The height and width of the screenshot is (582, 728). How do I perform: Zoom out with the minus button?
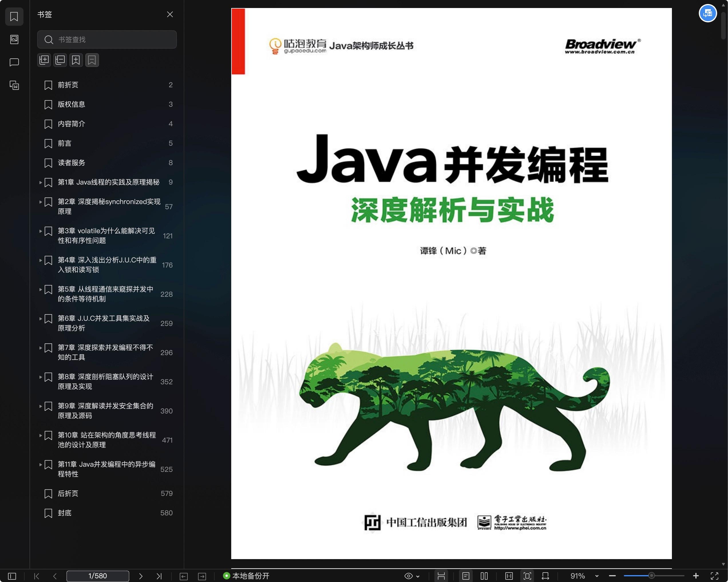click(612, 576)
